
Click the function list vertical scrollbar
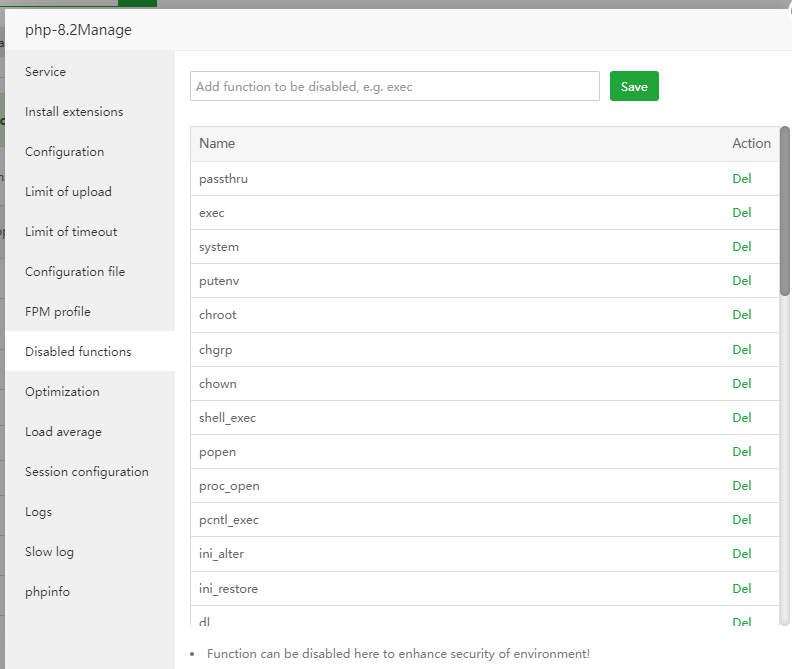(x=785, y=210)
